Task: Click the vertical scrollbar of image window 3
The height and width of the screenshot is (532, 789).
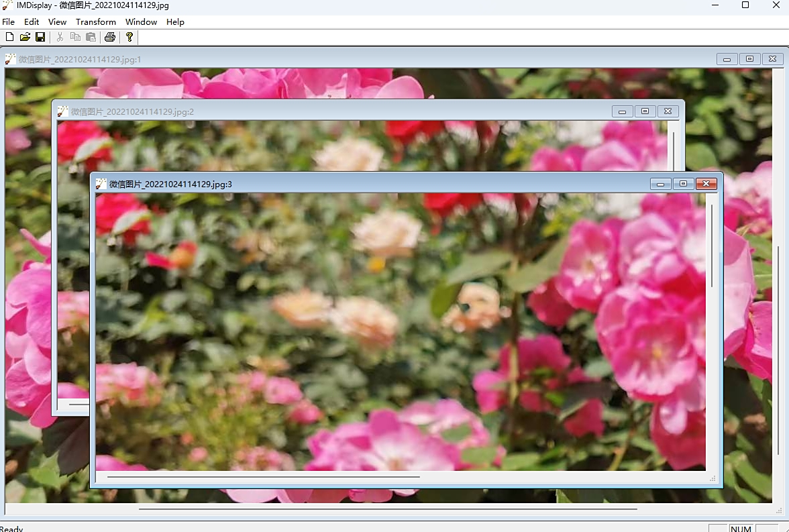Action: pyautogui.click(x=712, y=246)
